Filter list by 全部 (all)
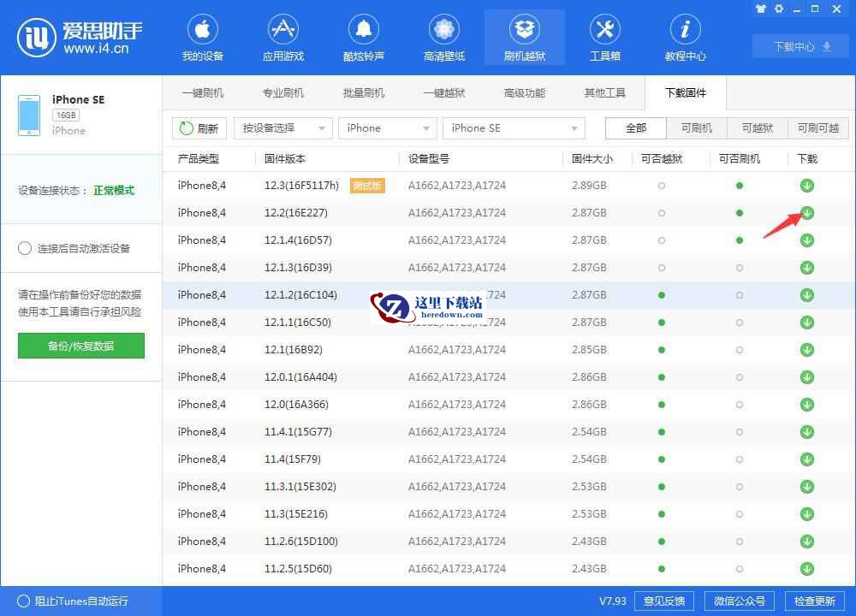This screenshot has height=616, width=856. 636,128
